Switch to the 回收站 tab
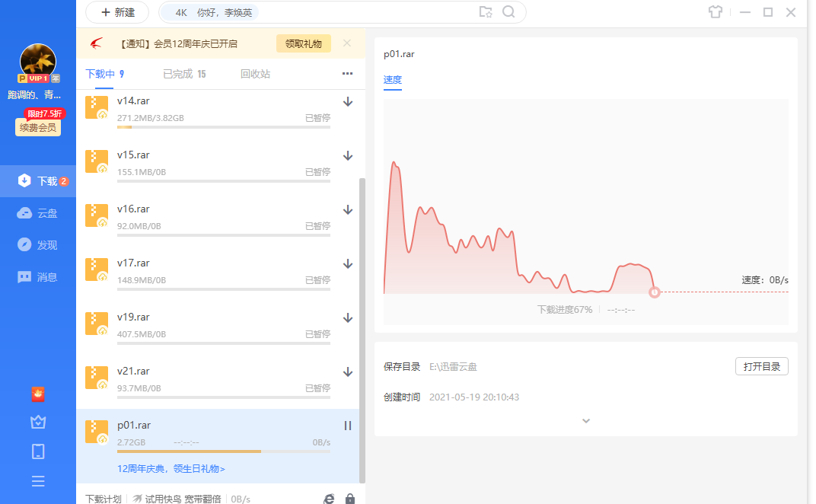Screen dimensions: 816x504 (257, 74)
